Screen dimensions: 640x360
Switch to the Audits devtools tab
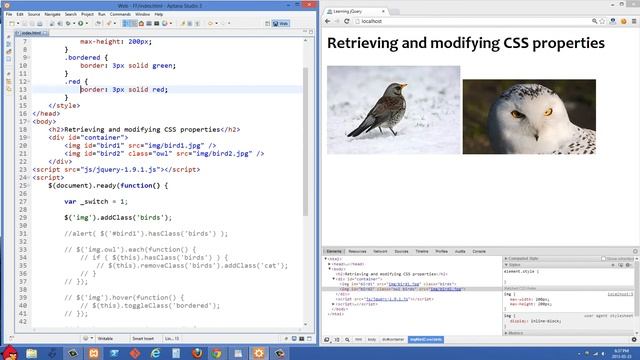pyautogui.click(x=460, y=251)
